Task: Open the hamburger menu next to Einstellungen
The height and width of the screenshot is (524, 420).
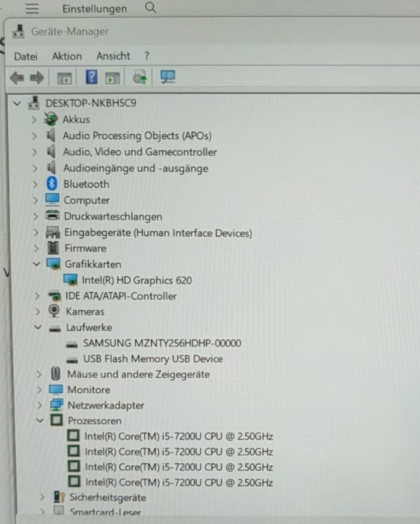Action: click(x=32, y=8)
